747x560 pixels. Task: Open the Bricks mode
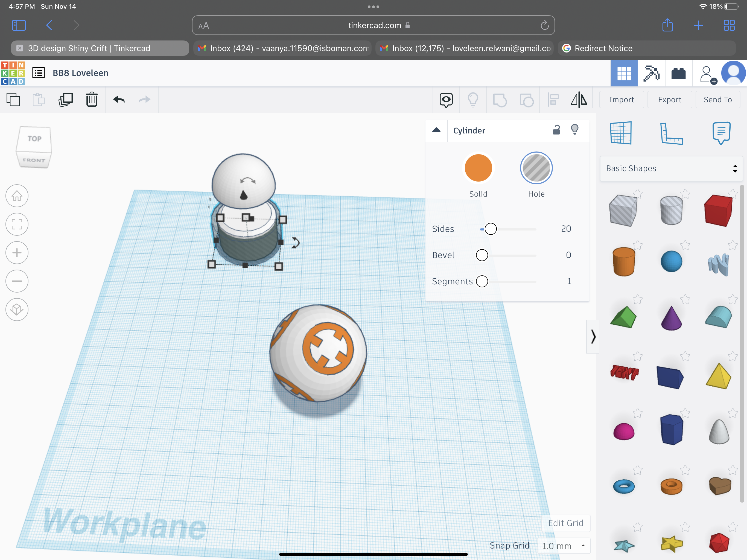[x=678, y=73]
